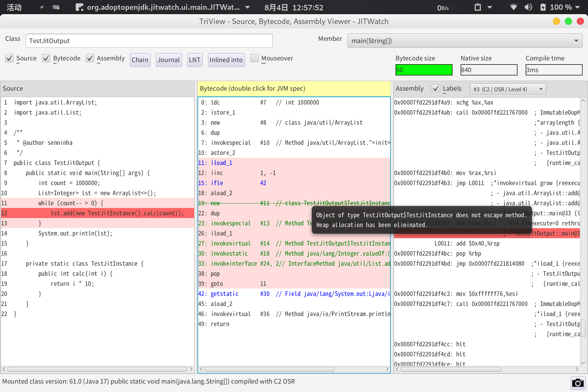Click the Assembly pane horizontal scrollbar thumb
The height and width of the screenshot is (392, 588).
(x=451, y=369)
